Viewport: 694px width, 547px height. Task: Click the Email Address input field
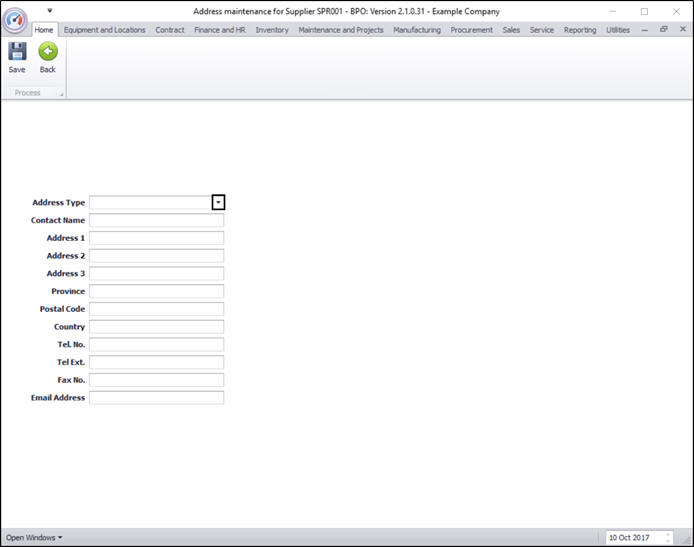click(x=157, y=397)
